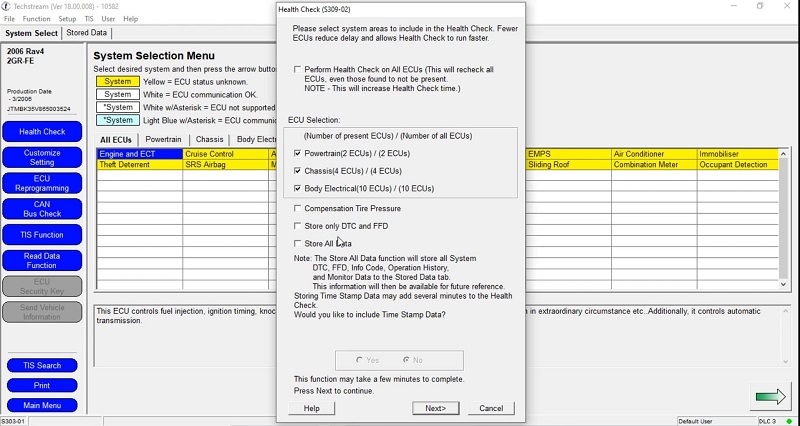Select the All ECUs tab
The width and height of the screenshot is (800, 426).
click(x=116, y=140)
